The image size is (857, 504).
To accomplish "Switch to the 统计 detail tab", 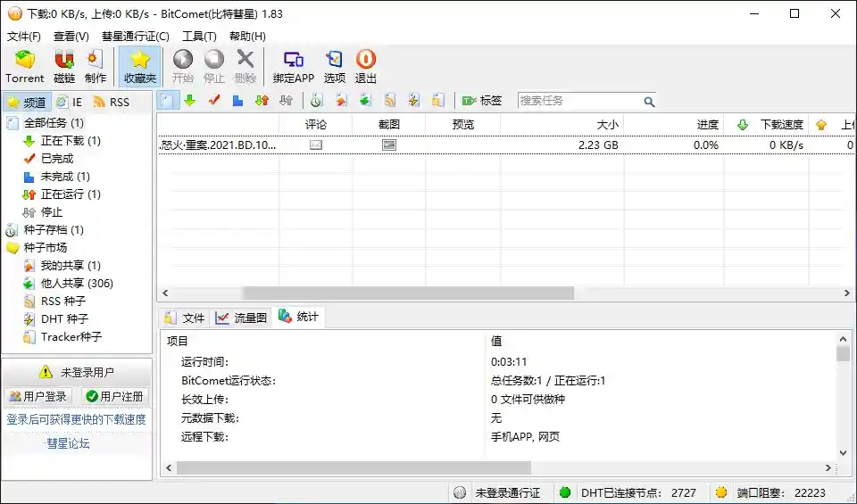I will (298, 317).
